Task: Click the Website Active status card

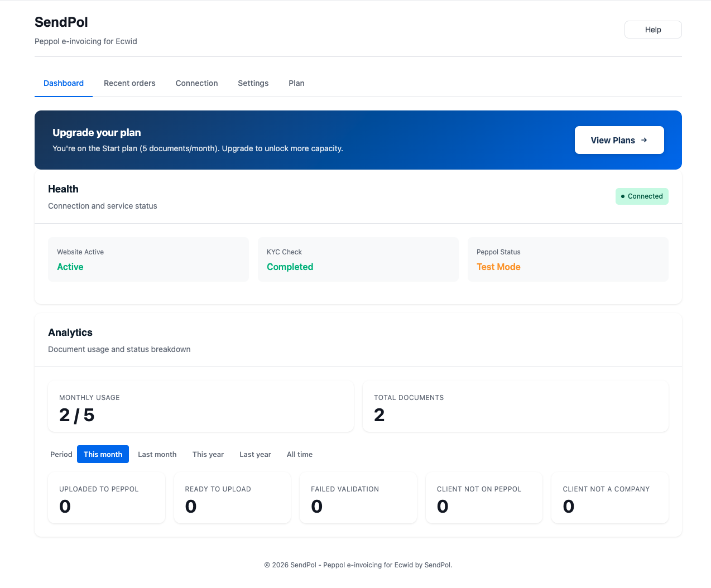Action: click(x=148, y=259)
